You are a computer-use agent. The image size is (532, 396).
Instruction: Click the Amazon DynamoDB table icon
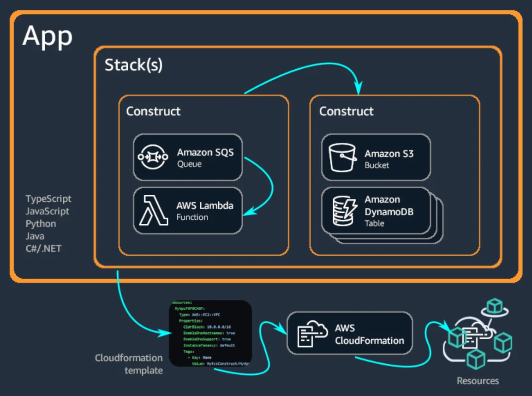click(344, 211)
